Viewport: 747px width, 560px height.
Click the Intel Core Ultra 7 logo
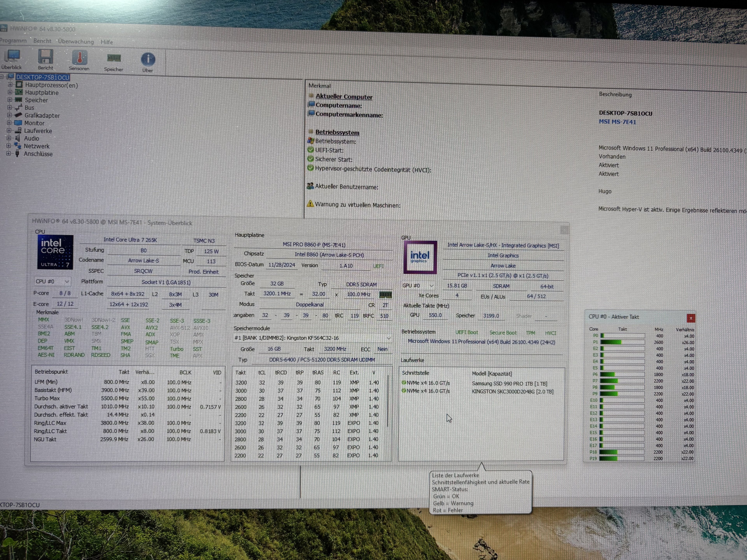click(x=55, y=252)
